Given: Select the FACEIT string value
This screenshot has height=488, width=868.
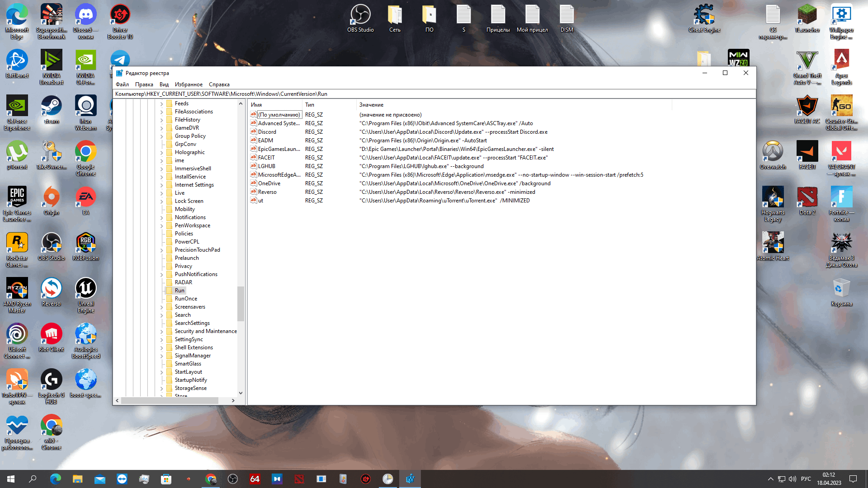Looking at the screenshot, I should pyautogui.click(x=266, y=158).
